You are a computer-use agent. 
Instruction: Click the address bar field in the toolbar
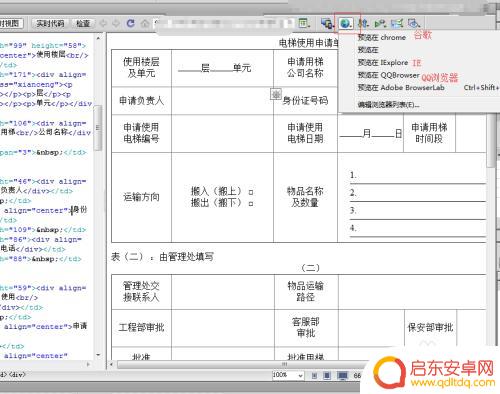(x=223, y=23)
